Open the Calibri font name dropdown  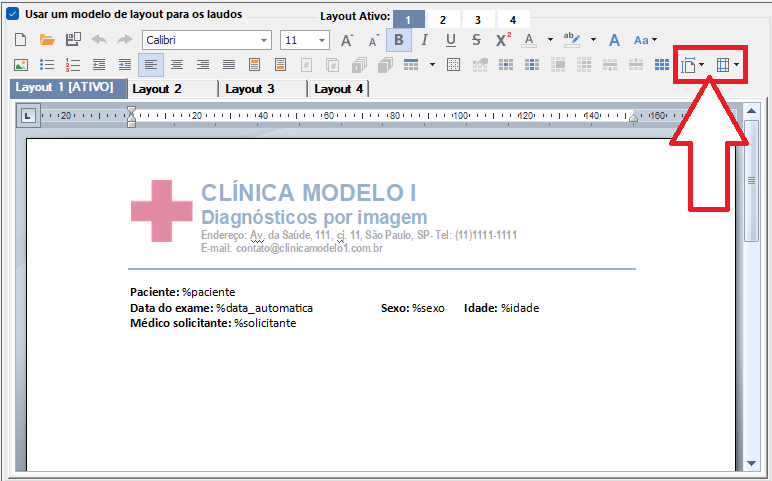point(264,40)
